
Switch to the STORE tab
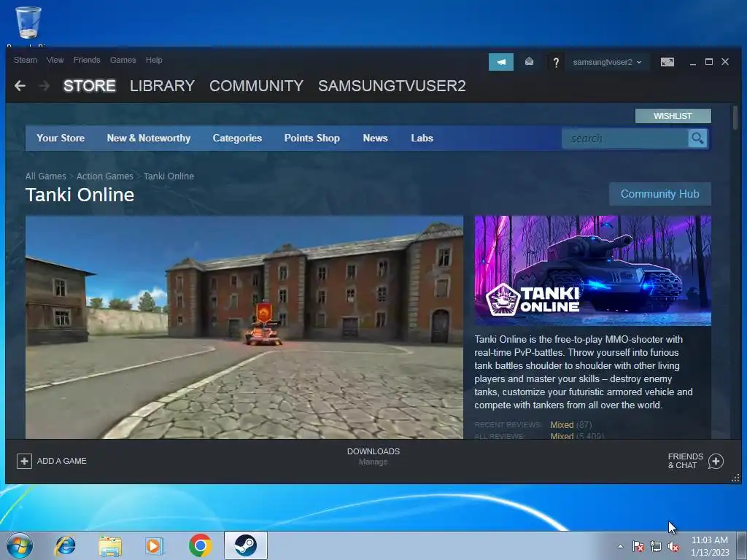click(90, 86)
